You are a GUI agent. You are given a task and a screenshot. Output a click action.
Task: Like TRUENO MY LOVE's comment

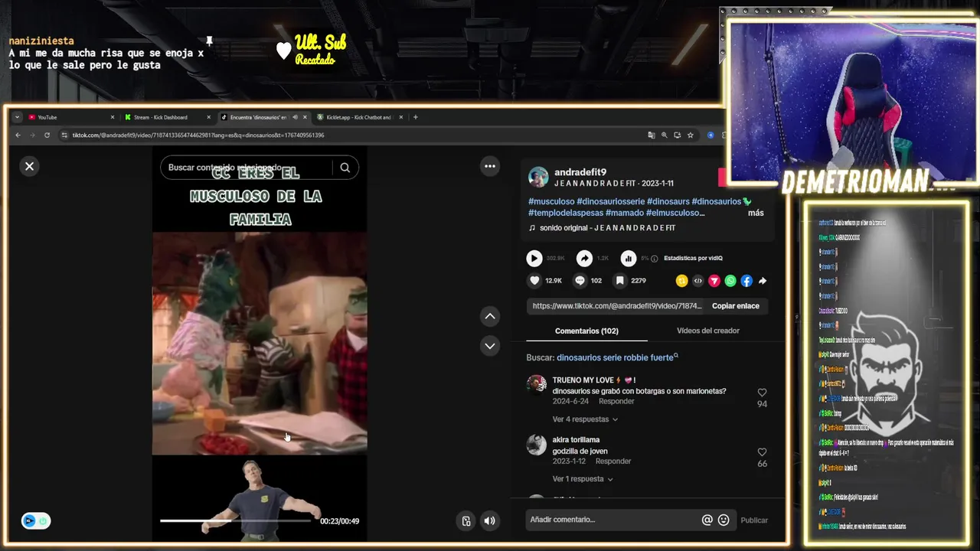(762, 393)
